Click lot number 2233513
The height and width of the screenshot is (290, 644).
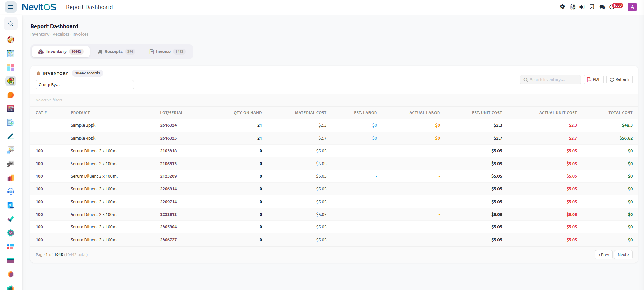(x=168, y=215)
